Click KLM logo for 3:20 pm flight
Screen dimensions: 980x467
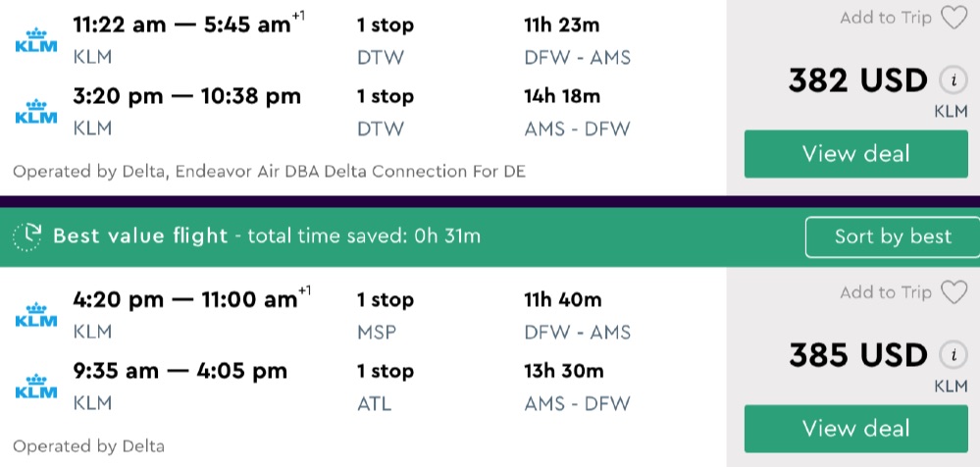tap(38, 112)
